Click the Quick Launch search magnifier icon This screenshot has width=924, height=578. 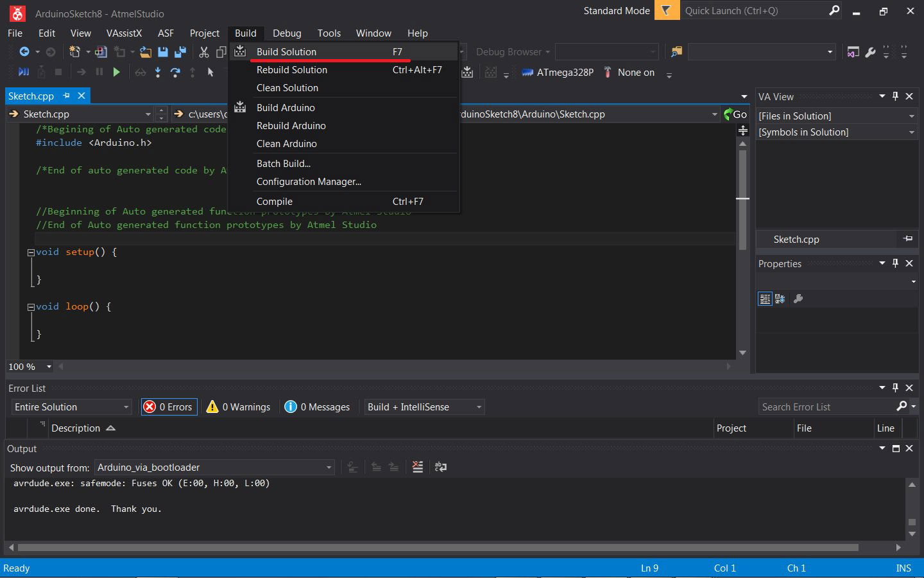pyautogui.click(x=834, y=10)
